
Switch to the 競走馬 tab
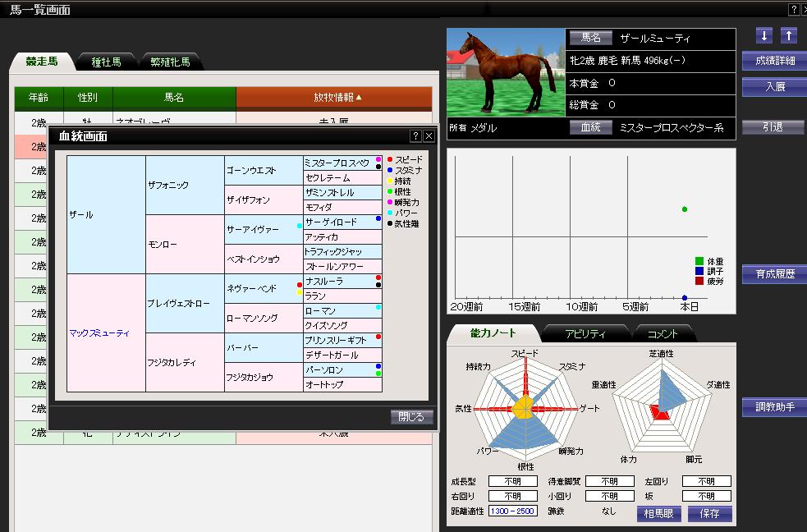(x=42, y=62)
